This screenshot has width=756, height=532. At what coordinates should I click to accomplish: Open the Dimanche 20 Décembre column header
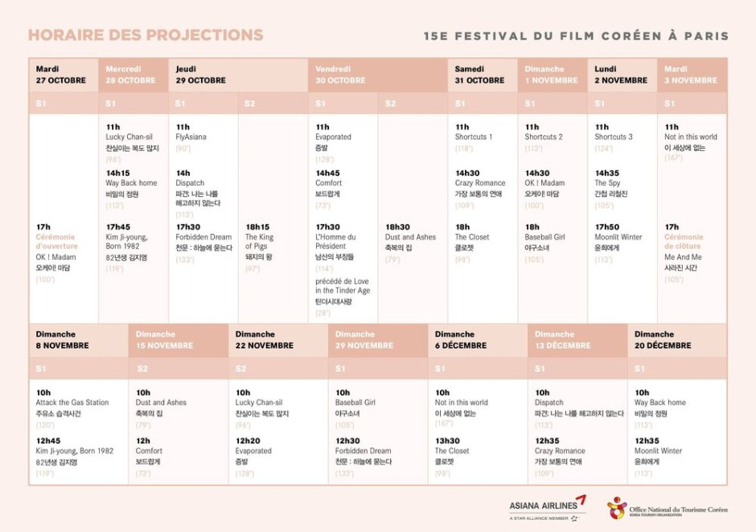[663, 340]
